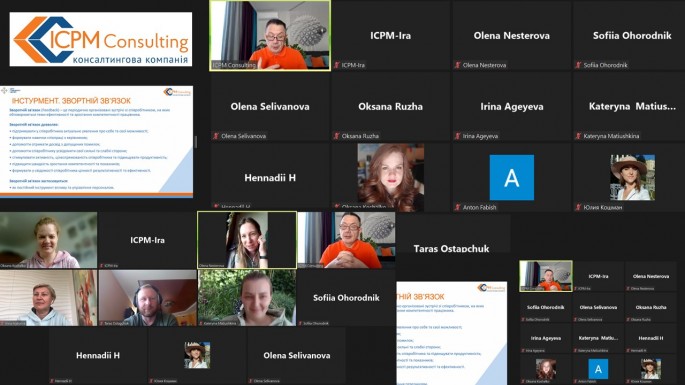The image size is (685, 385).
Task: Select small hat-woman photo between Hennadii H and Olena Selivanova
Action: click(197, 355)
